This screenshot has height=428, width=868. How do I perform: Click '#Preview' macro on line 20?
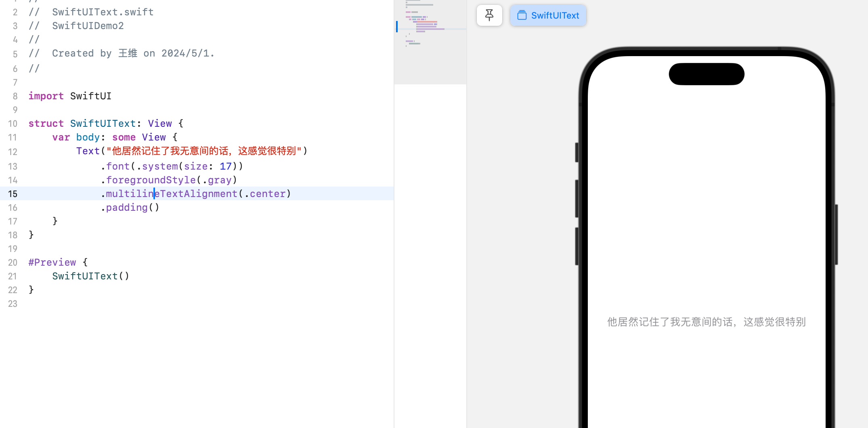pos(52,262)
